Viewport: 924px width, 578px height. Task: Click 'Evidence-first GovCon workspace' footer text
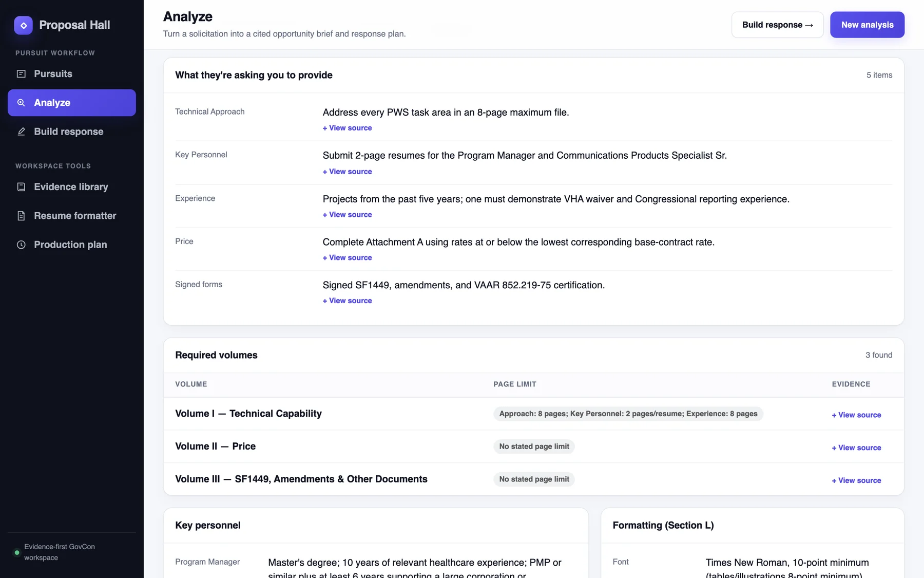pyautogui.click(x=60, y=552)
